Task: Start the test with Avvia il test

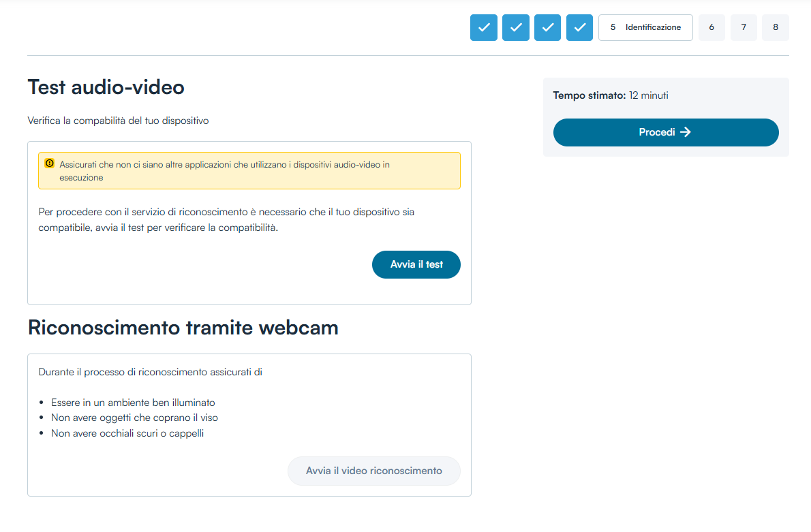Action: [416, 264]
